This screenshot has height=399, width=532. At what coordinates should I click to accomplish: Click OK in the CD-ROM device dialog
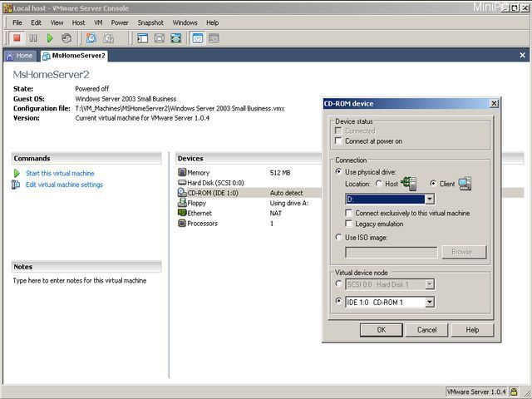coord(381,330)
